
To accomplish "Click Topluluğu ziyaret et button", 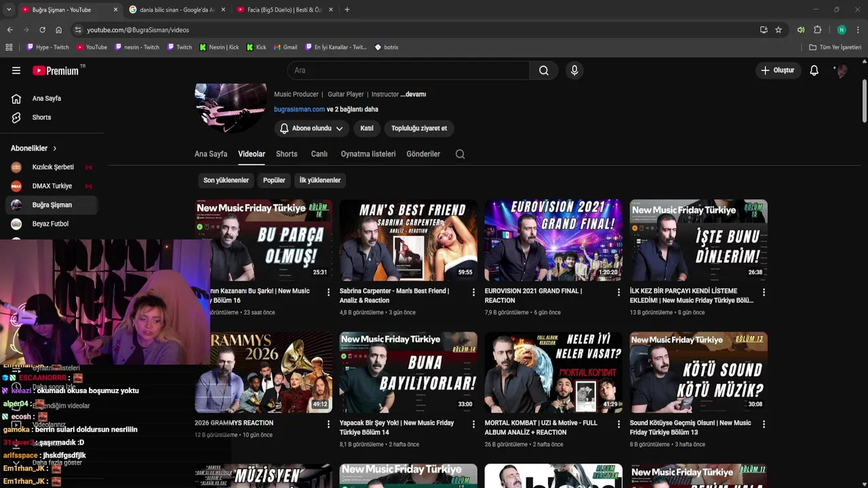I will pyautogui.click(x=419, y=128).
